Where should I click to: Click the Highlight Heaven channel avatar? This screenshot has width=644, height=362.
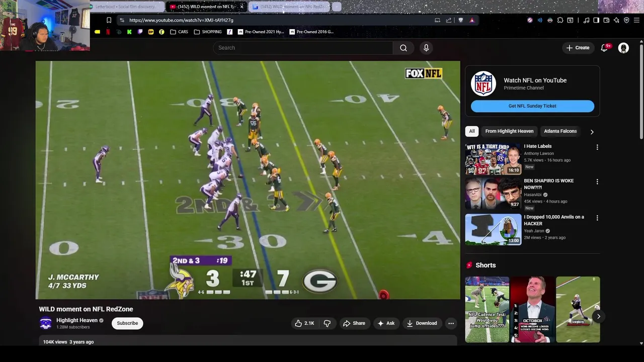(x=46, y=323)
